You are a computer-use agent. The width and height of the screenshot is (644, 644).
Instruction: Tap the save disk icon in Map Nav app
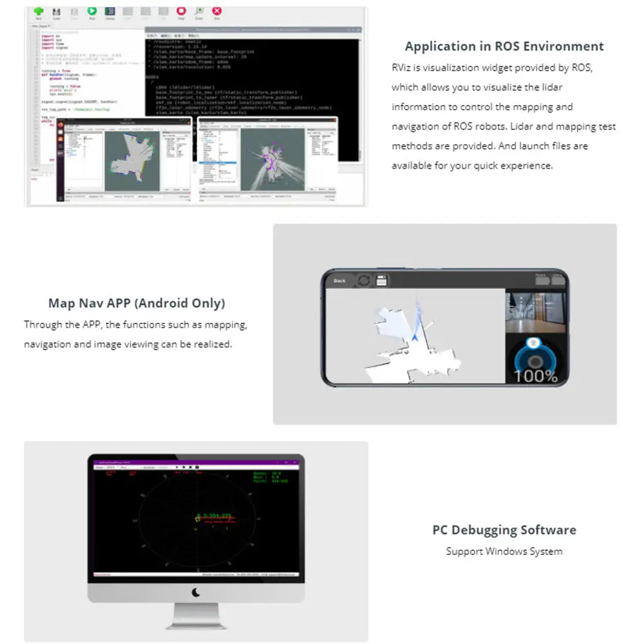(381, 280)
